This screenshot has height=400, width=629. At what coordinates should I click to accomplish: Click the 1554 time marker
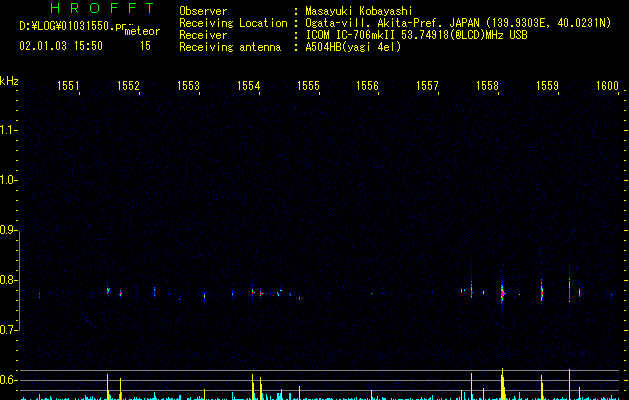pyautogui.click(x=248, y=86)
